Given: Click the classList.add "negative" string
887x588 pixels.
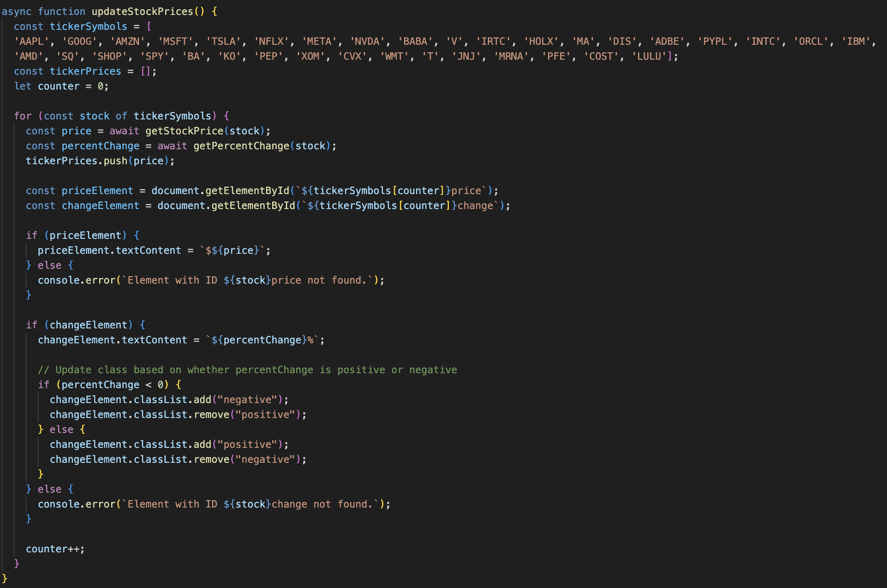Looking at the screenshot, I should [x=247, y=400].
